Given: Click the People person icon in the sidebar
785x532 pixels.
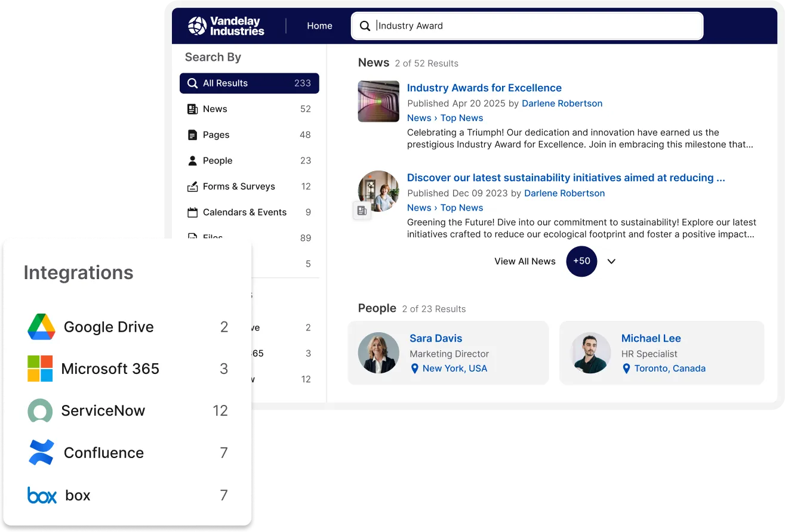Looking at the screenshot, I should coord(193,160).
